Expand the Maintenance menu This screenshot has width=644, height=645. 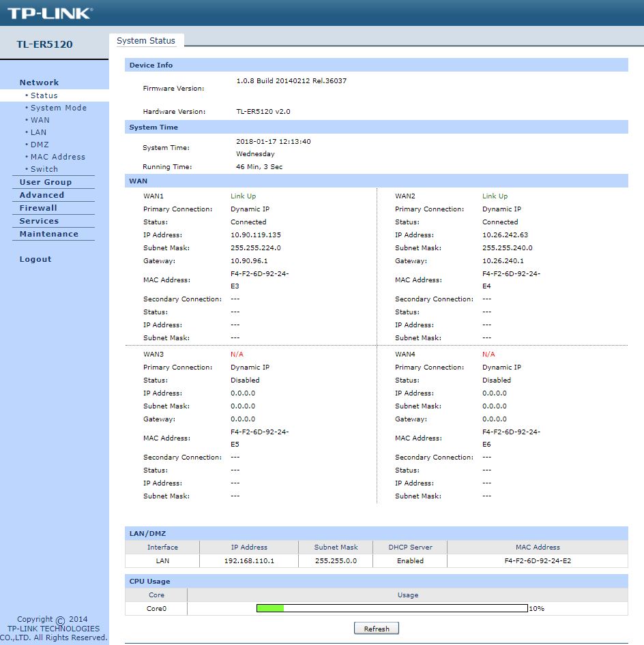coord(49,234)
